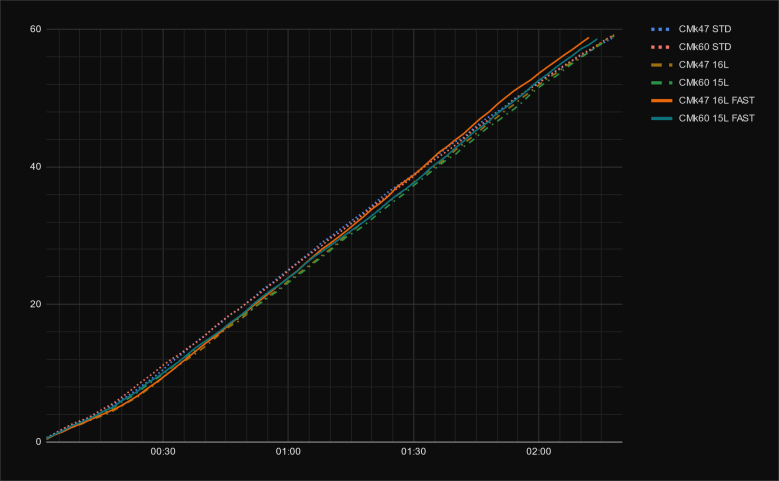
Task: Toggle the CMk60 15L (non-FAST) legend label
Action: pos(701,82)
